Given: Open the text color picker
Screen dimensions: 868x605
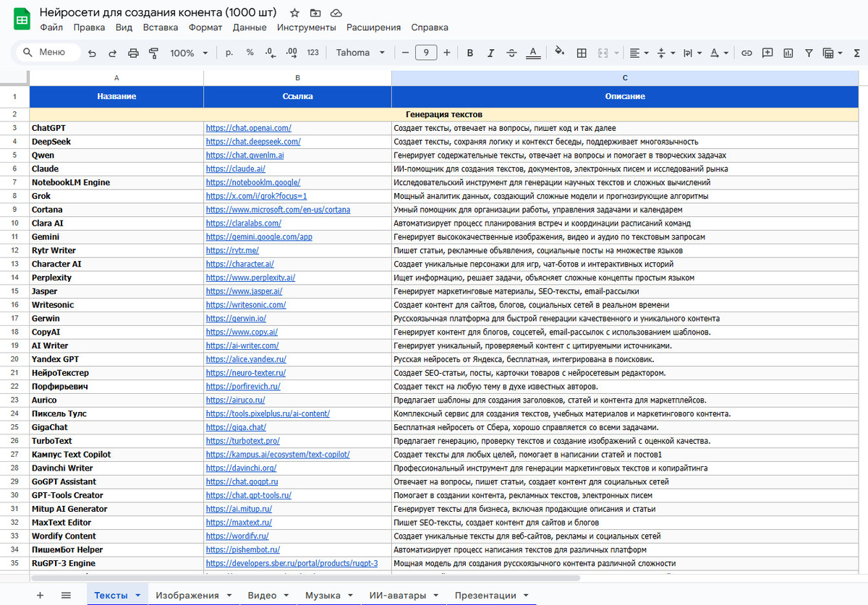Looking at the screenshot, I should point(532,53).
